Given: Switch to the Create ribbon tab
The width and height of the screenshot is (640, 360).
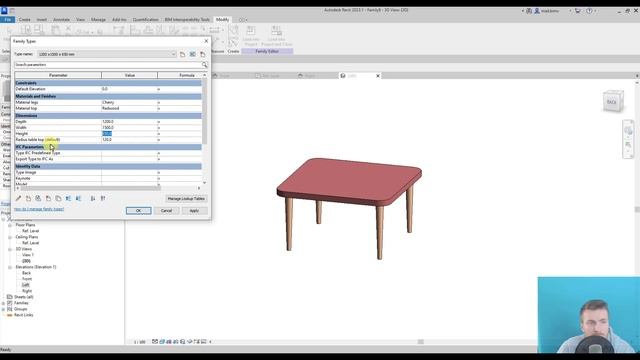Looking at the screenshot, I should click(x=24, y=20).
